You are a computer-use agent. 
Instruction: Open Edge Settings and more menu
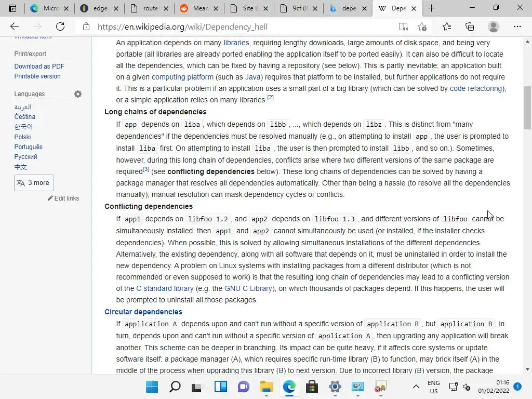coord(517,26)
